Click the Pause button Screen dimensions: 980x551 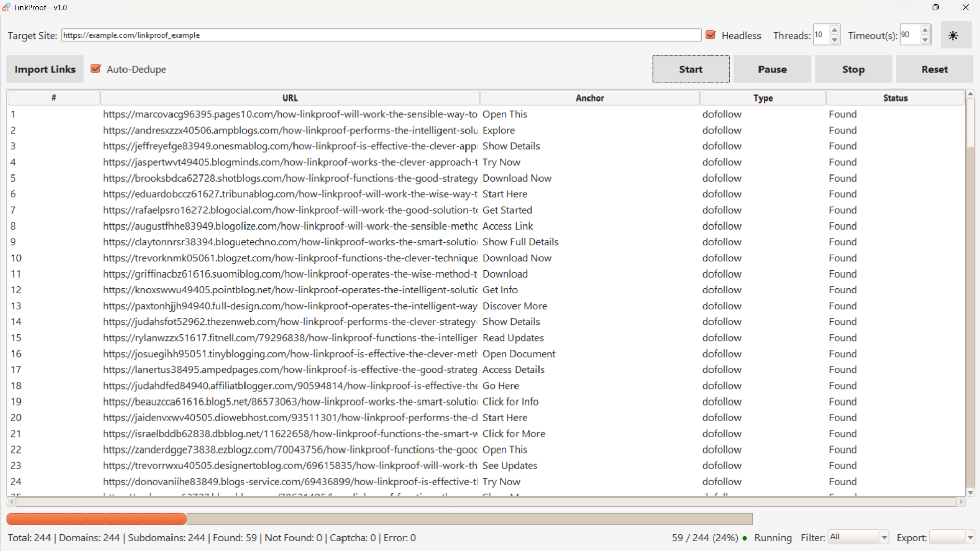pos(772,69)
